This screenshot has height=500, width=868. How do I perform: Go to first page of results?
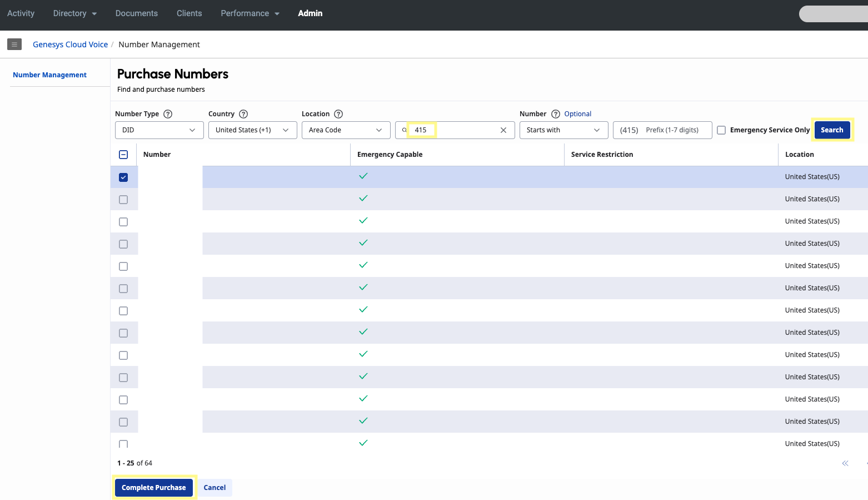tap(845, 463)
